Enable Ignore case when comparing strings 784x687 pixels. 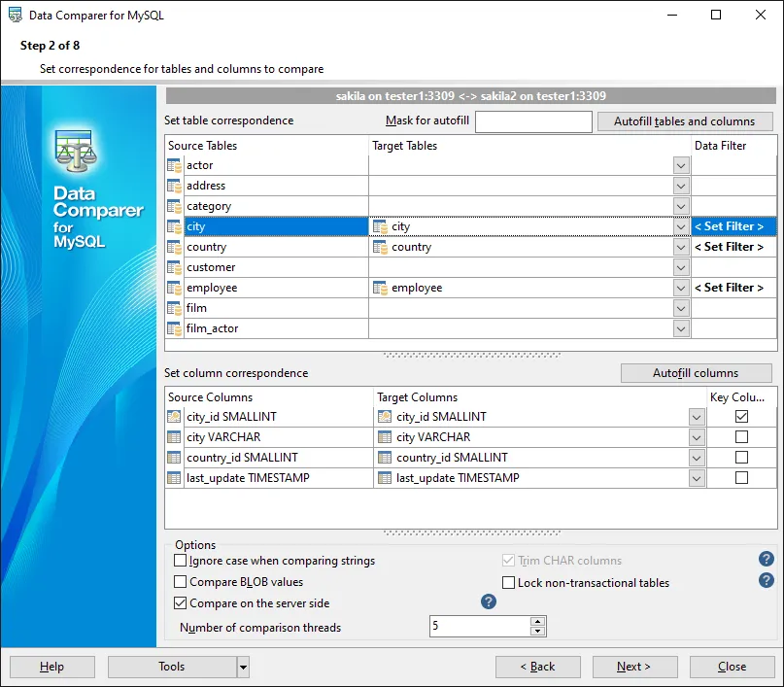[x=180, y=561]
